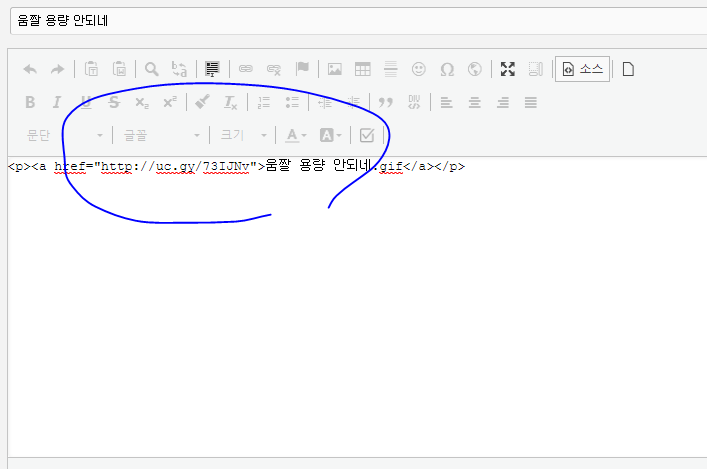Align text right
The width and height of the screenshot is (707, 469).
503,103
